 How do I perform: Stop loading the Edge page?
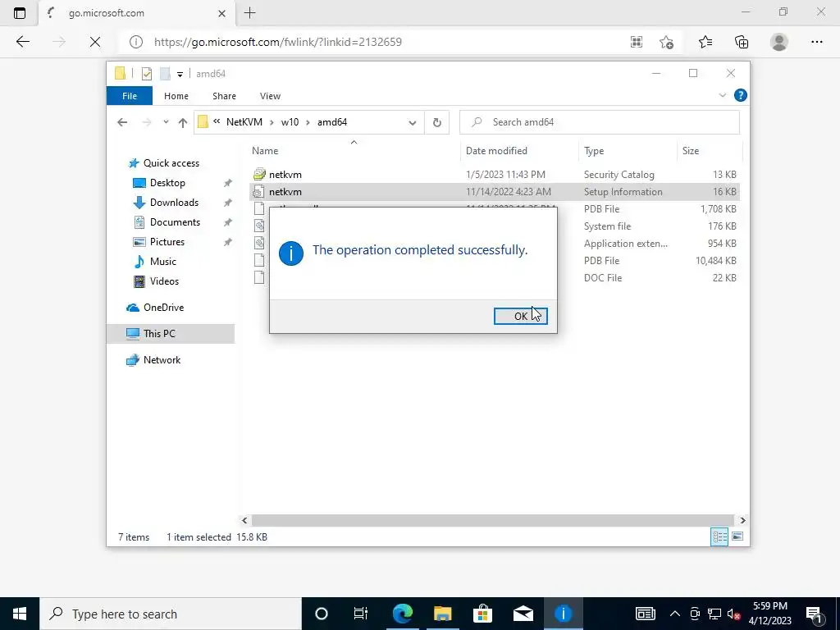tap(95, 42)
